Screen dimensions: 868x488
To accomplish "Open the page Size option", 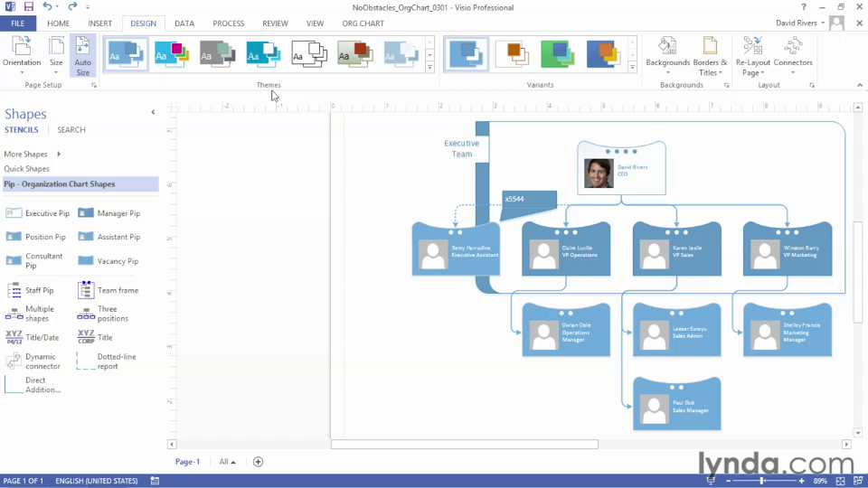I will click(56, 55).
